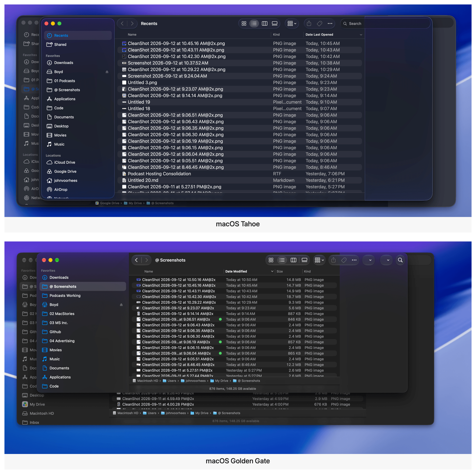This screenshot has height=474, width=476.
Task: Switch Golden Gate Finder to icon view
Action: point(271,260)
